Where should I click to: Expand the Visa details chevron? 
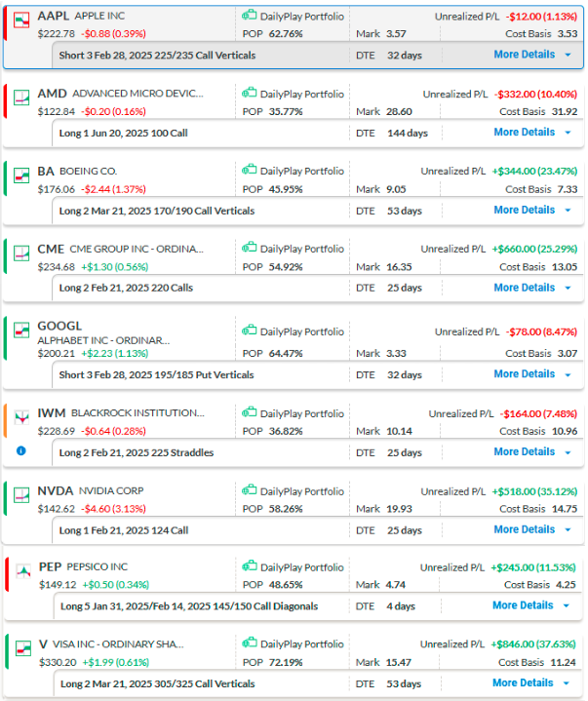tap(567, 683)
